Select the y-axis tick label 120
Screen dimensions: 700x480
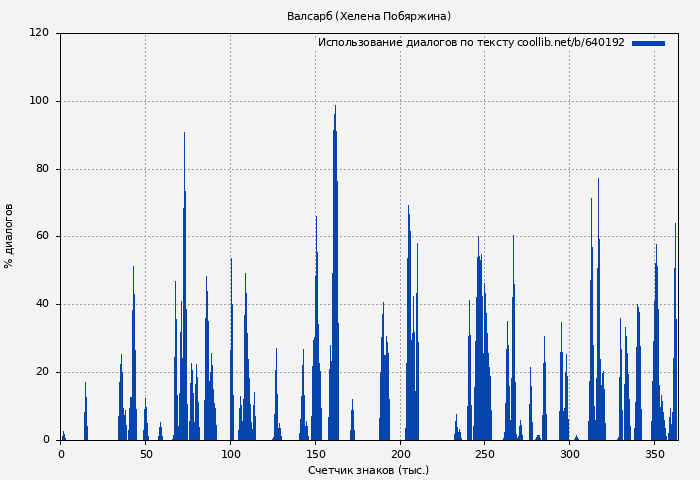tap(39, 33)
